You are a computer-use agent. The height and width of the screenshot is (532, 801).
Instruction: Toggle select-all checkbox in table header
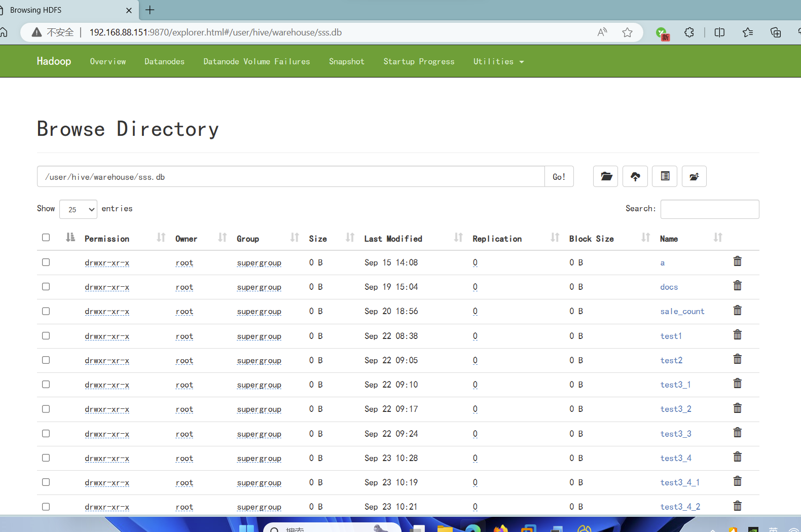pyautogui.click(x=46, y=238)
